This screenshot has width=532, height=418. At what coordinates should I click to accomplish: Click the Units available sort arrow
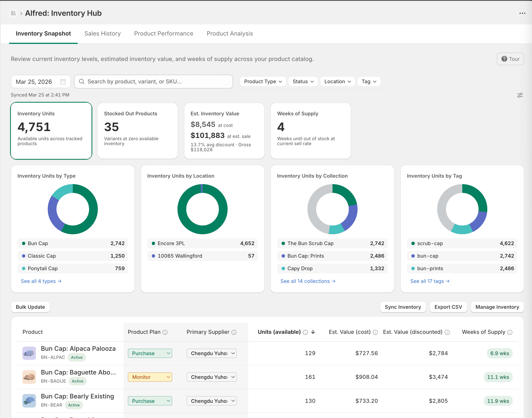coord(313,332)
